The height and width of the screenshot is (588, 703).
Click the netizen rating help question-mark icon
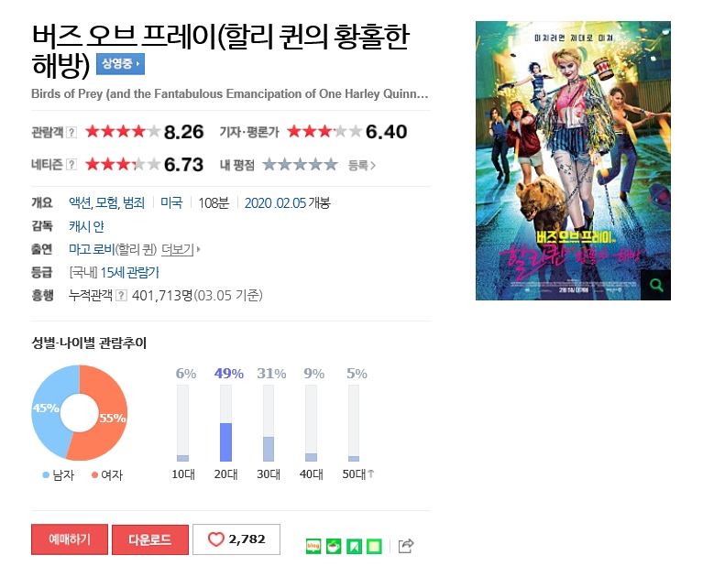coord(71,165)
